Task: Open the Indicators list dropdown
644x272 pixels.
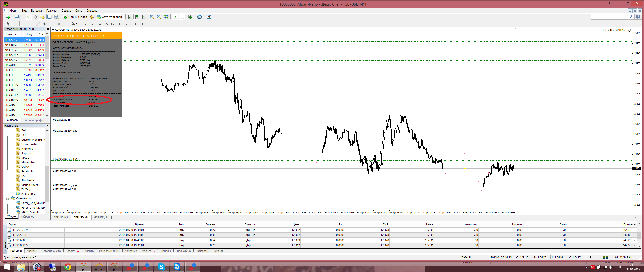Action: click(194, 17)
